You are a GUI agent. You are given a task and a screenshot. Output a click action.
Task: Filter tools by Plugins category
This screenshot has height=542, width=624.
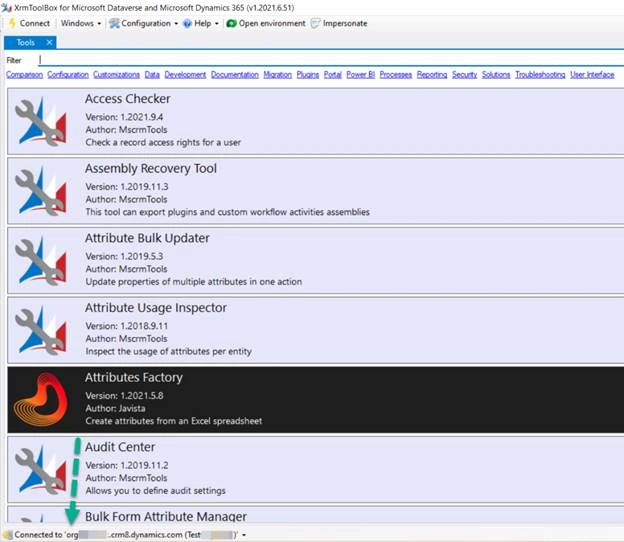[x=308, y=75]
